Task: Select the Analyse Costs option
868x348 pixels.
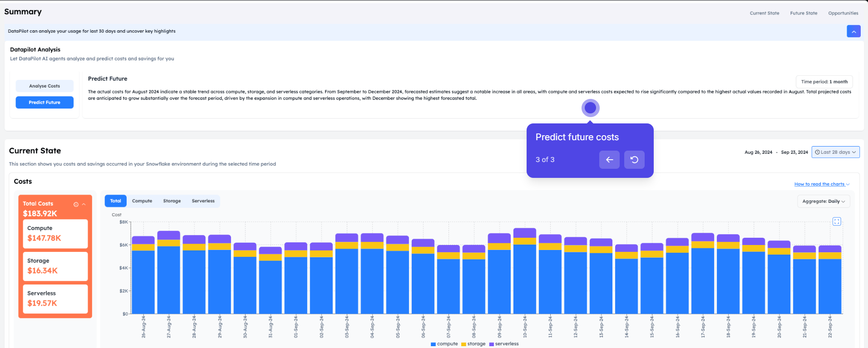Action: coord(44,86)
